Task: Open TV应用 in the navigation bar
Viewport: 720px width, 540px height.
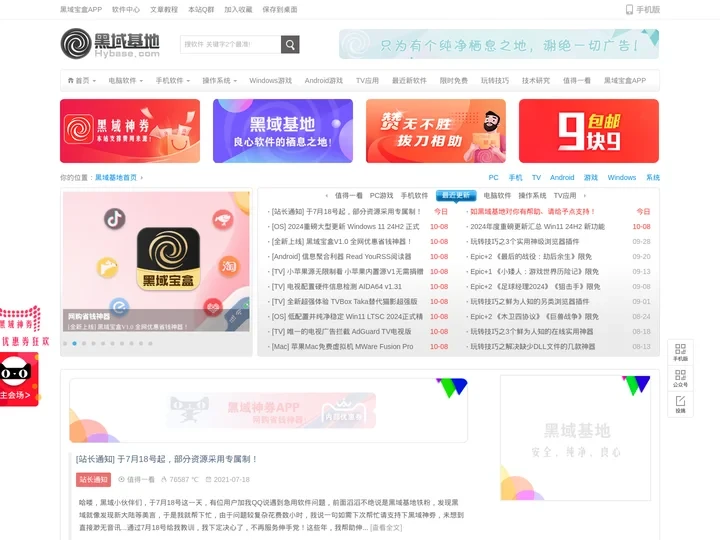Action: (367, 80)
